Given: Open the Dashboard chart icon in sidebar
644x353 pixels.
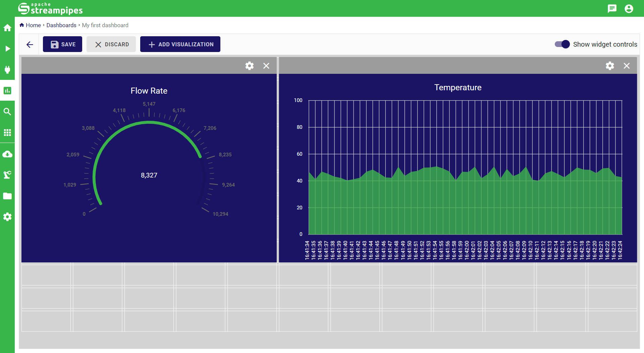Looking at the screenshot, I should click(x=7, y=91).
